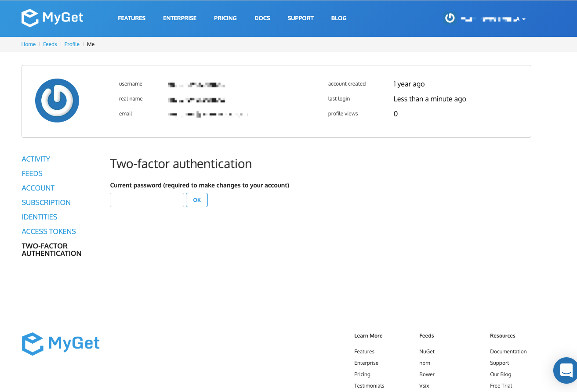Click the MyGet logo in the header
The height and width of the screenshot is (392, 577).
click(x=52, y=18)
